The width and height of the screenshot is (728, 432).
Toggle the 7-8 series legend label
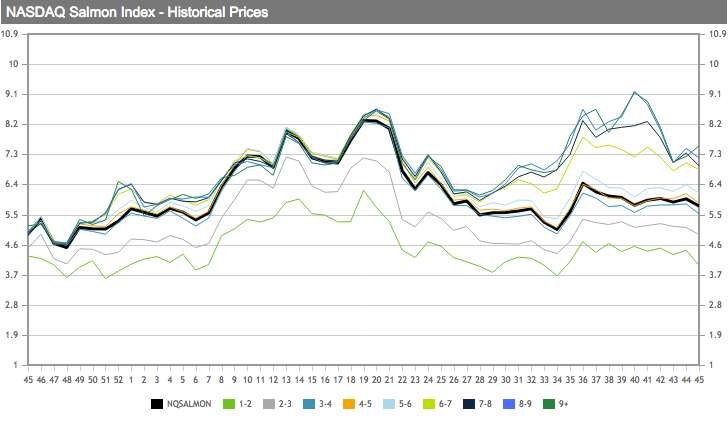pyautogui.click(x=485, y=404)
